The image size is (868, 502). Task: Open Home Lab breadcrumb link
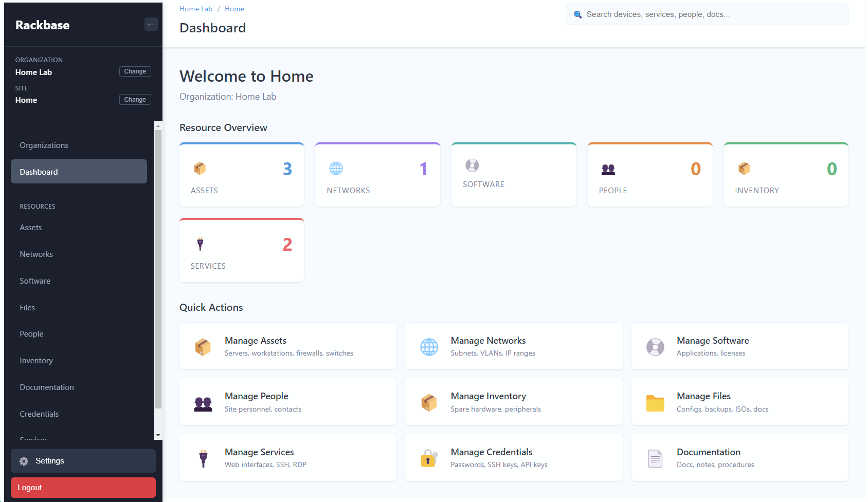(x=196, y=9)
